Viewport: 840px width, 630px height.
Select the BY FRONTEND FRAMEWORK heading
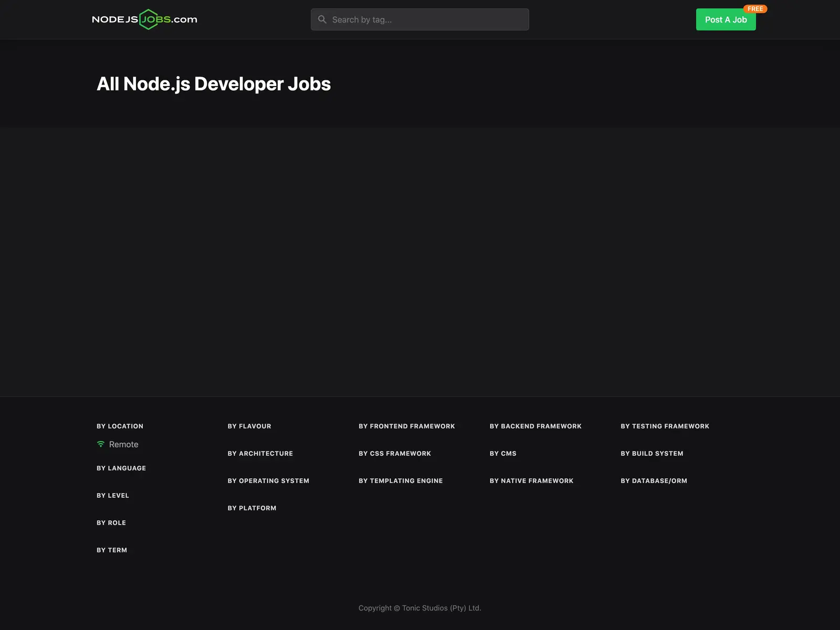407,426
